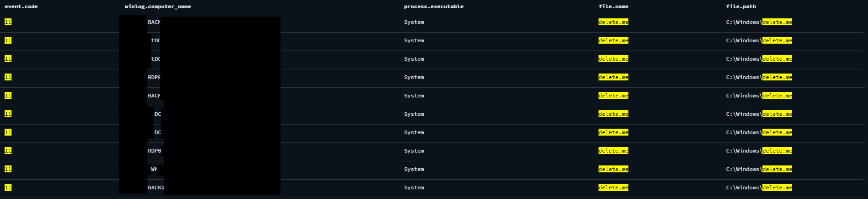
Task: Select delete.me file name in the WK row
Action: [x=613, y=169]
